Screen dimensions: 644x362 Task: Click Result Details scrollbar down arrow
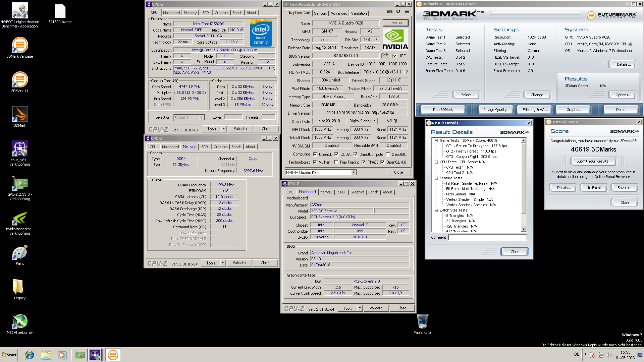524,229
